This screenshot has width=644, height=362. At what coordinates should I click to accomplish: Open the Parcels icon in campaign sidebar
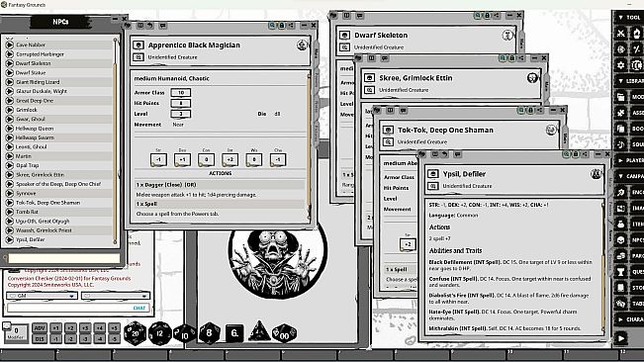pos(621,256)
